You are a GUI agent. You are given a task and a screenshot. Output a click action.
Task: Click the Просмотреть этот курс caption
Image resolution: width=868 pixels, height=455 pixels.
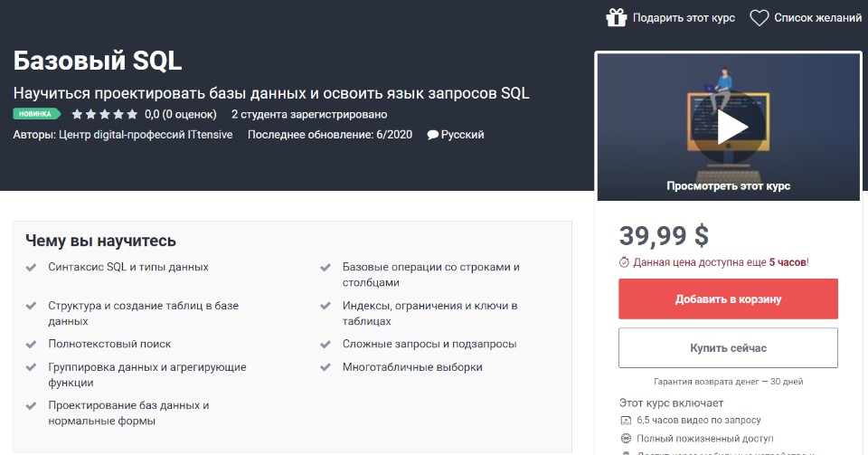(728, 186)
